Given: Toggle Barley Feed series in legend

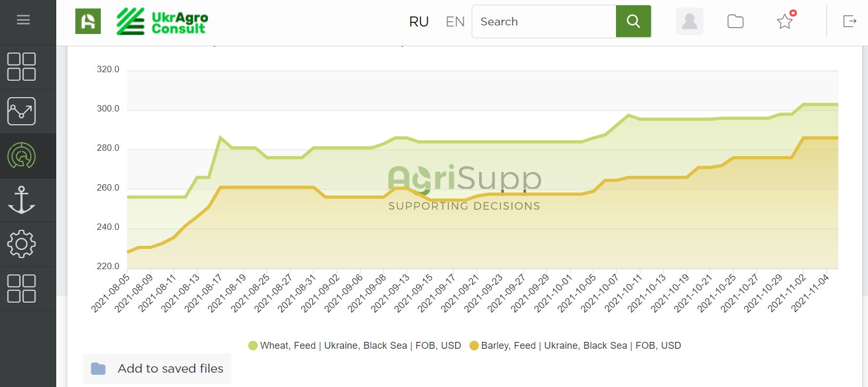Looking at the screenshot, I should pos(575,346).
